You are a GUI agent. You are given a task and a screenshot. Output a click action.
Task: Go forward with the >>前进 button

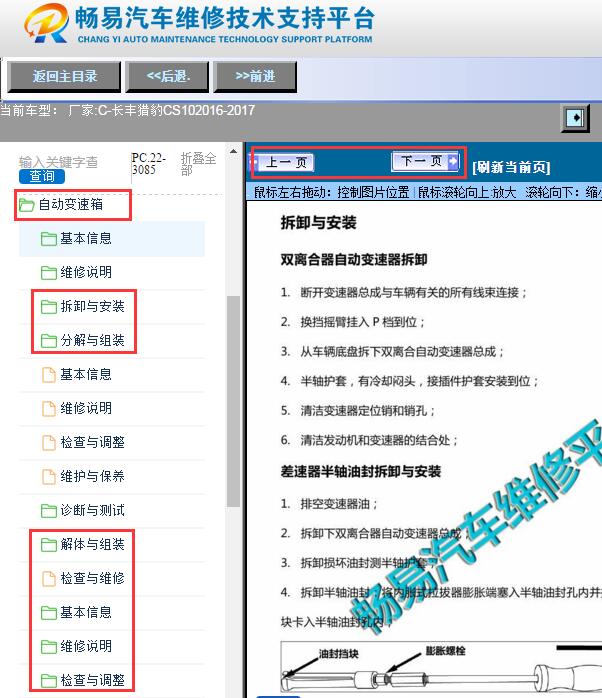pyautogui.click(x=255, y=77)
